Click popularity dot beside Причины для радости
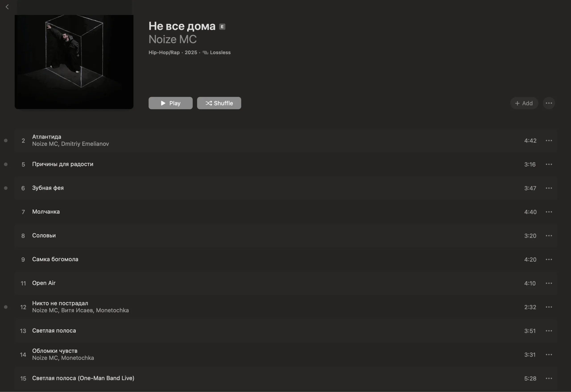The height and width of the screenshot is (392, 571). (6, 164)
